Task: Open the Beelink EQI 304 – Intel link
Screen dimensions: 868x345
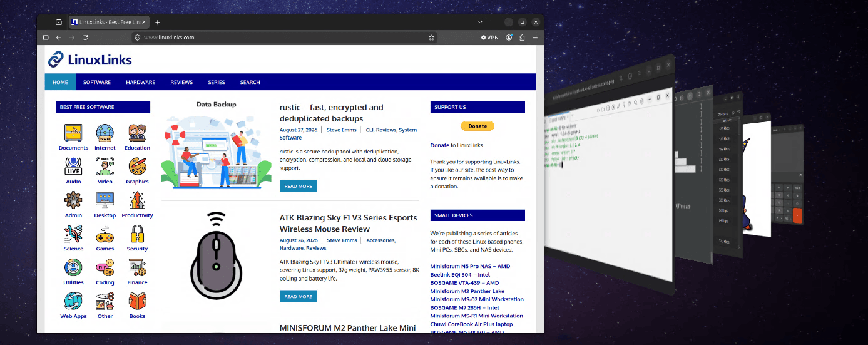Action: point(460,274)
